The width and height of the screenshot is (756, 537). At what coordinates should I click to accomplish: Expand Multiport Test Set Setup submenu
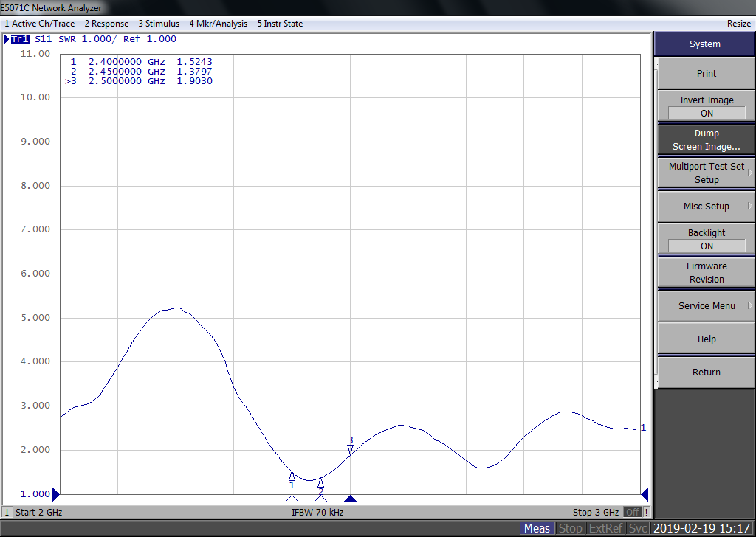tap(707, 173)
